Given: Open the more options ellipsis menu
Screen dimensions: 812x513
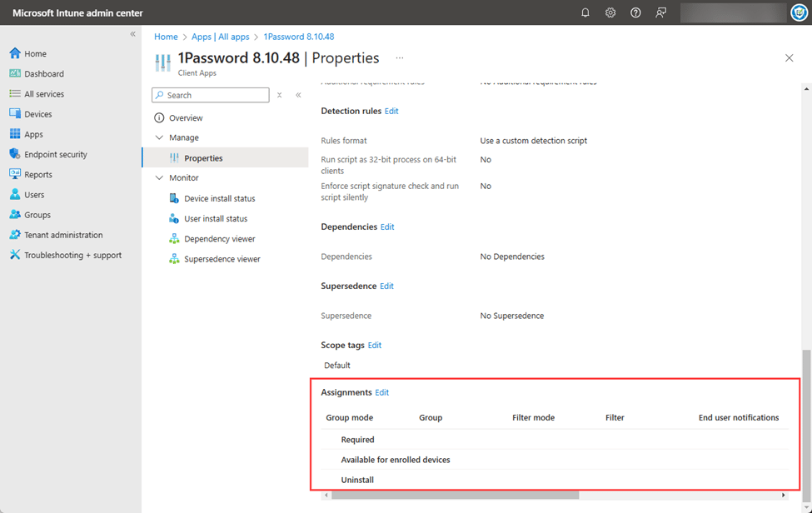Looking at the screenshot, I should click(x=400, y=58).
